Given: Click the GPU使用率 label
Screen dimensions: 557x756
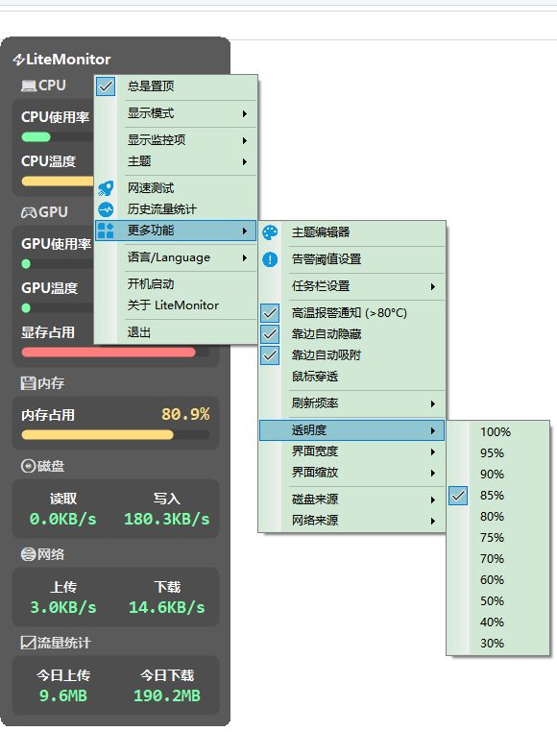Looking at the screenshot, I should click(x=56, y=244).
